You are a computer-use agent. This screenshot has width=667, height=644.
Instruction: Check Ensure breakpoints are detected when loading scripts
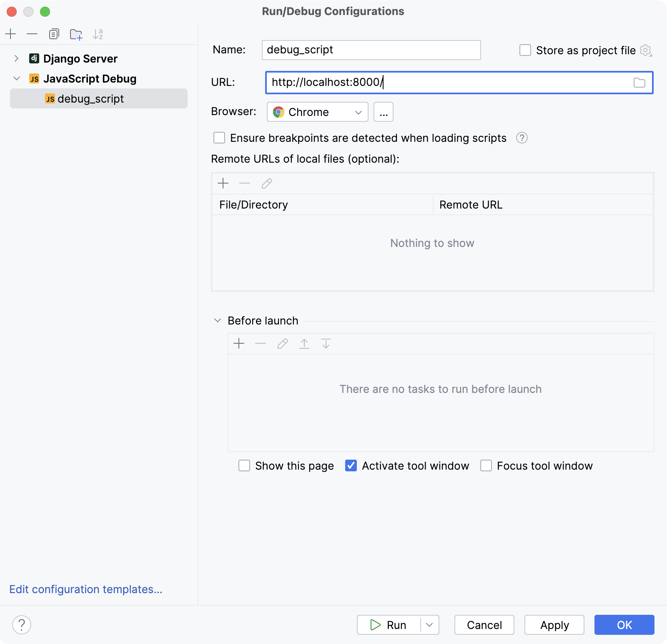219,138
